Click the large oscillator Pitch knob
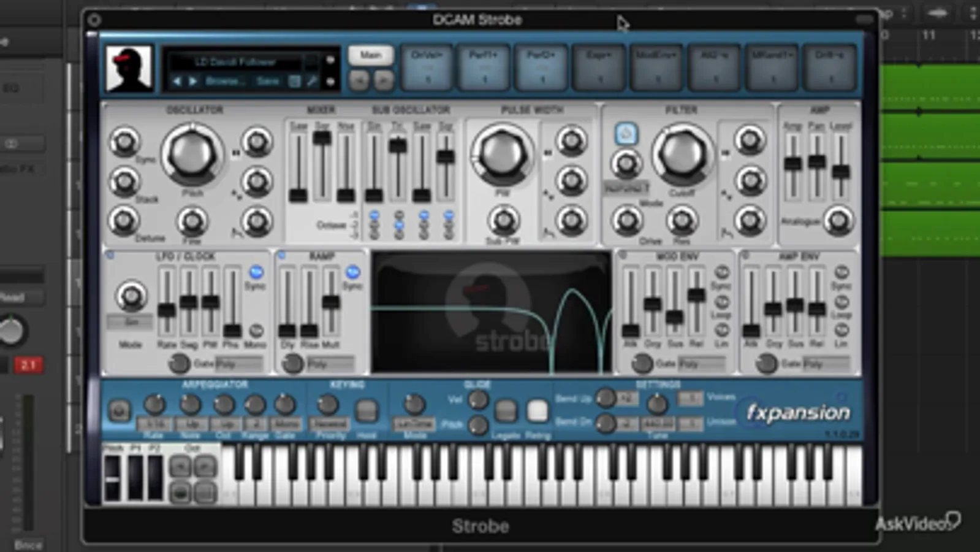 [x=191, y=153]
